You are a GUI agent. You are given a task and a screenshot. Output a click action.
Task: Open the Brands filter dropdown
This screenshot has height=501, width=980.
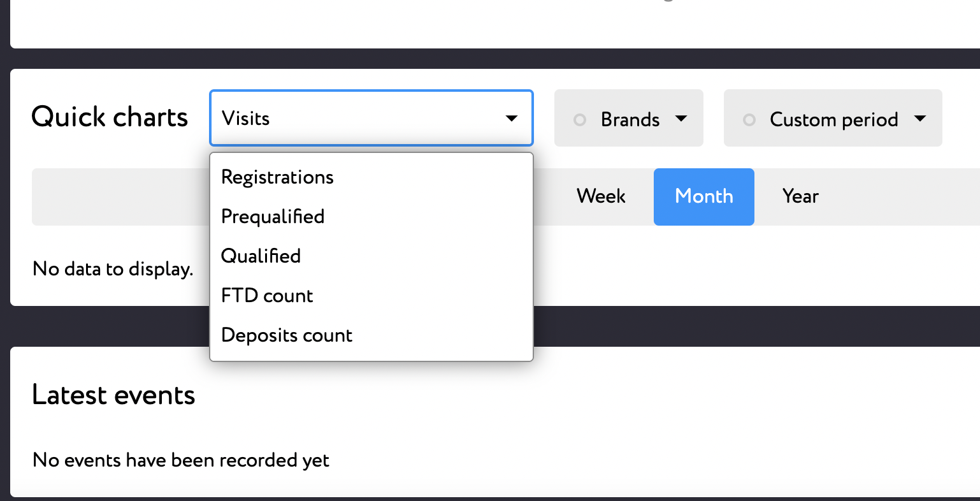[629, 119]
